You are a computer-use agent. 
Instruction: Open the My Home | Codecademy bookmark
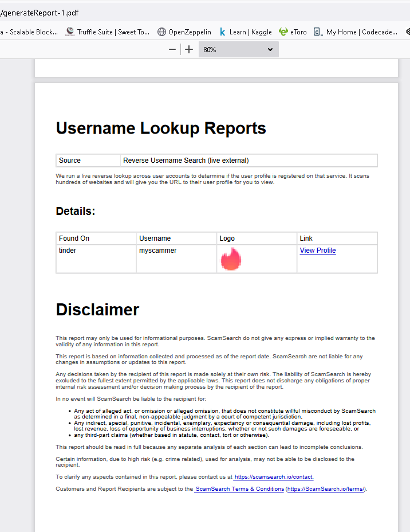click(x=355, y=32)
